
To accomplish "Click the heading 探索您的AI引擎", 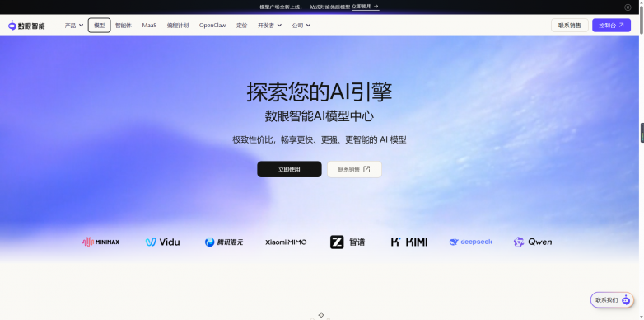I will (x=320, y=92).
